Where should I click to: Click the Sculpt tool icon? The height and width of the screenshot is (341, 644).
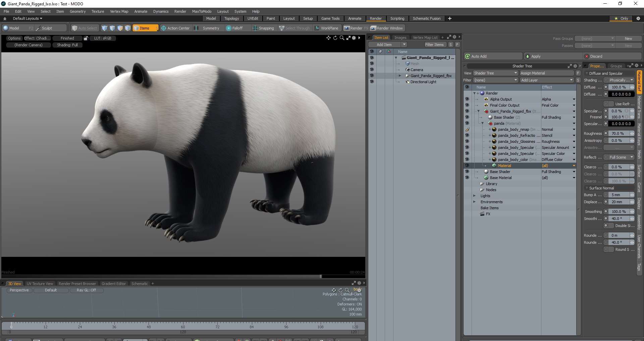click(38, 28)
